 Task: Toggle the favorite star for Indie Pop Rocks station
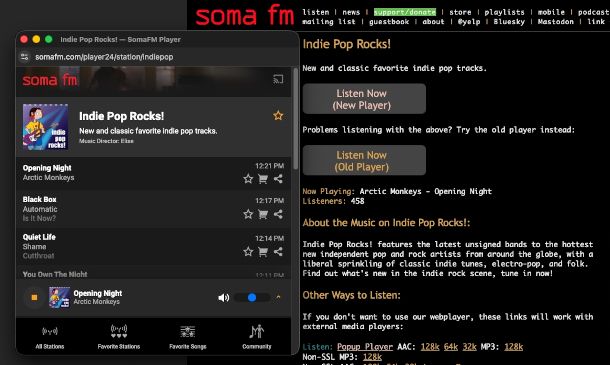(x=278, y=116)
